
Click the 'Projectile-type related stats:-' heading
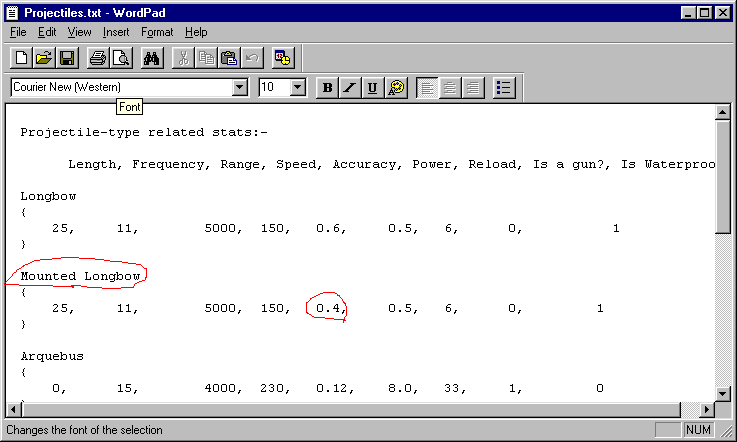[x=144, y=133]
